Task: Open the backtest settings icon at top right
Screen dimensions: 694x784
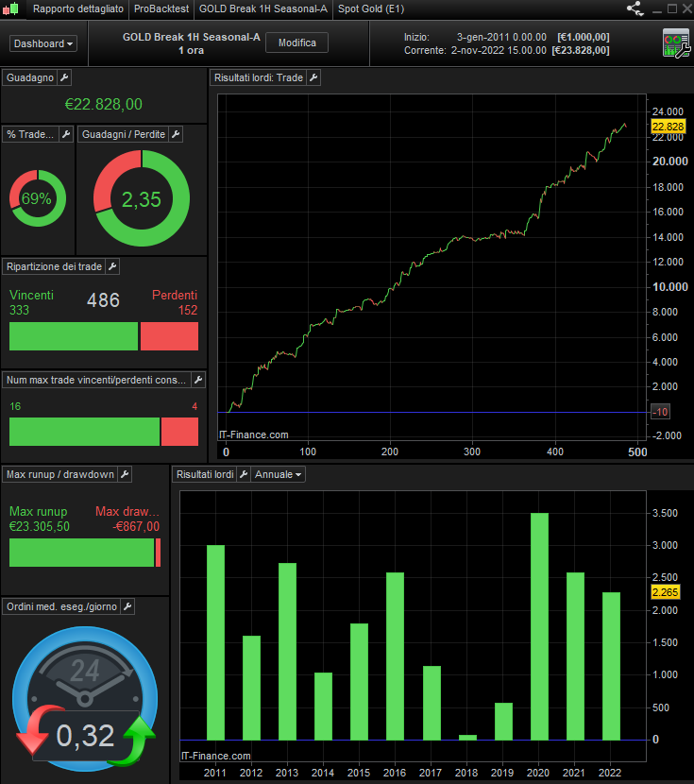Action: 676,43
